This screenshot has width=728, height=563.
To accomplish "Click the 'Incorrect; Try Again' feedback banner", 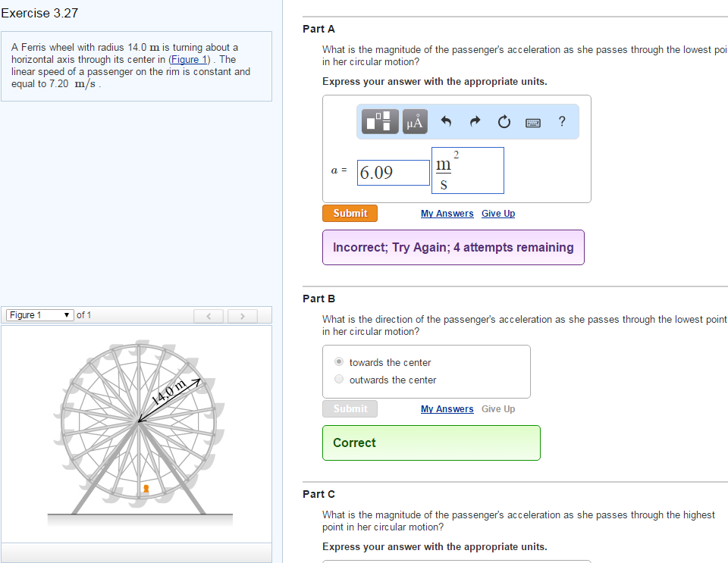I will point(453,247).
